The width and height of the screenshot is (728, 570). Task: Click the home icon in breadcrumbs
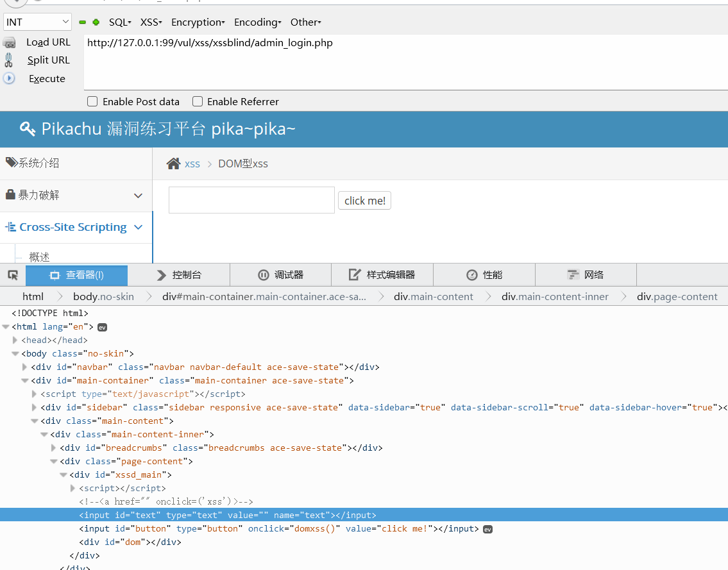click(174, 163)
